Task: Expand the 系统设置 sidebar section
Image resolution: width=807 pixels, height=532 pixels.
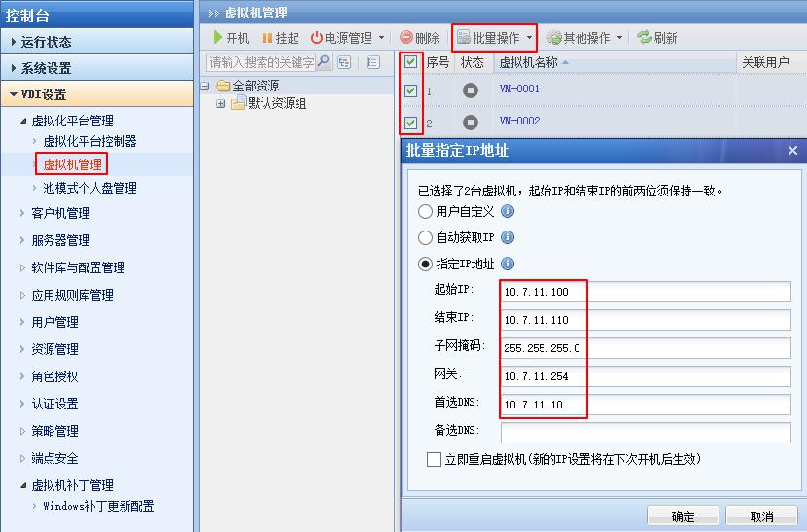Action: [46, 68]
